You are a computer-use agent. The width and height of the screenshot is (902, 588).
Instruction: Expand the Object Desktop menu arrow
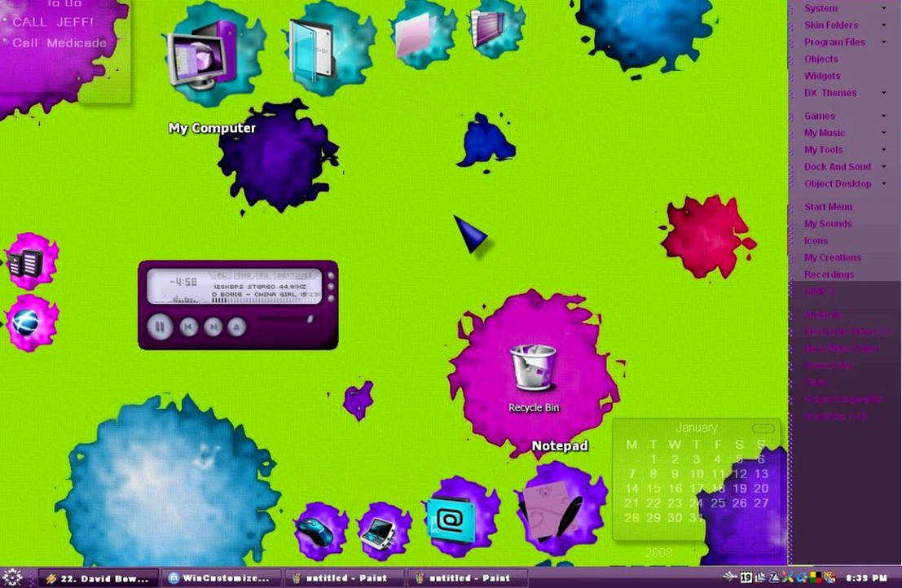(884, 183)
